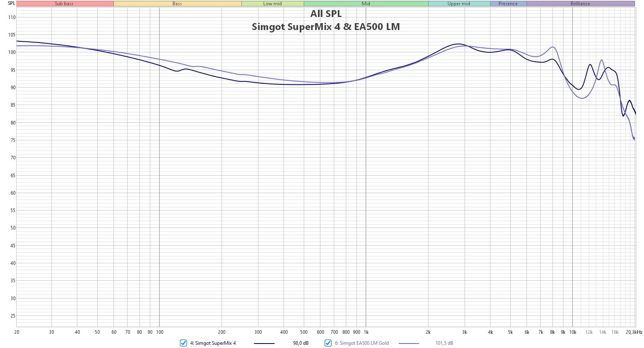The image size is (644, 348).
Task: Click the dark navy SuperMix 4 line sample
Action: (x=264, y=343)
